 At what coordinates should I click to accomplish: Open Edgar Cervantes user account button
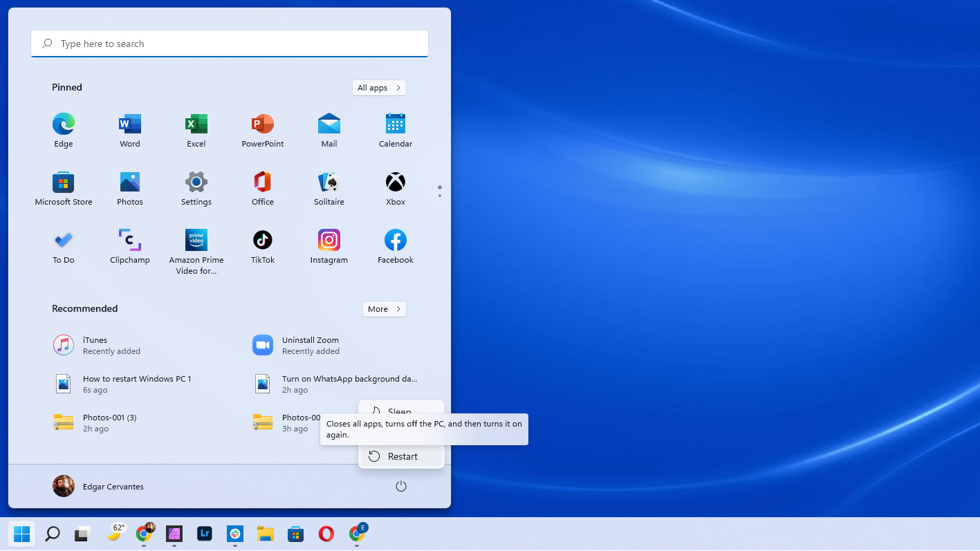click(98, 487)
